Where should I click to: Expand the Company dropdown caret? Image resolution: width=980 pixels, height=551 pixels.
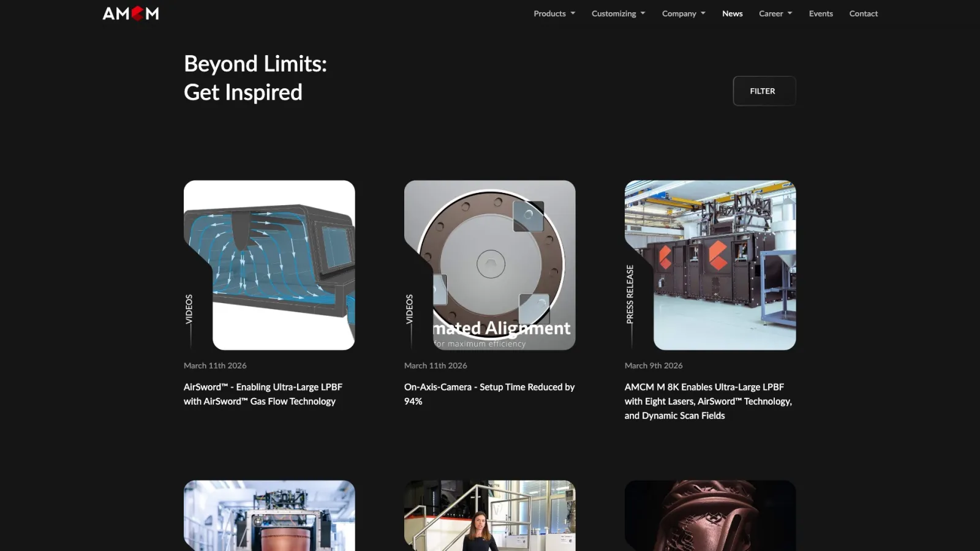tap(703, 13)
